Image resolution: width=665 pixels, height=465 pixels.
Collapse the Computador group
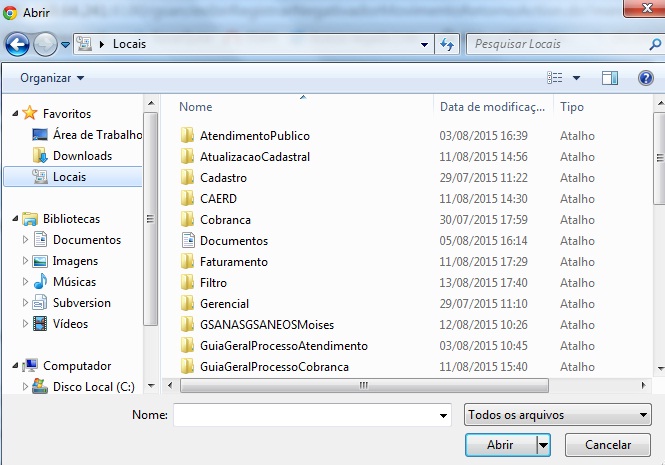point(15,365)
